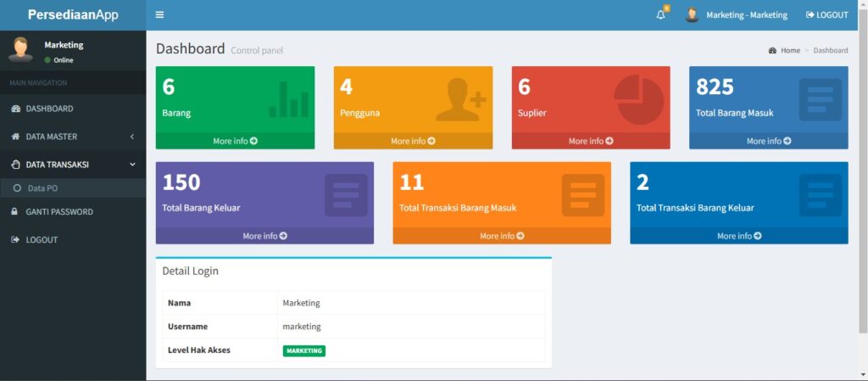Click the green MARKETING access level badge
The height and width of the screenshot is (381, 868).
304,350
